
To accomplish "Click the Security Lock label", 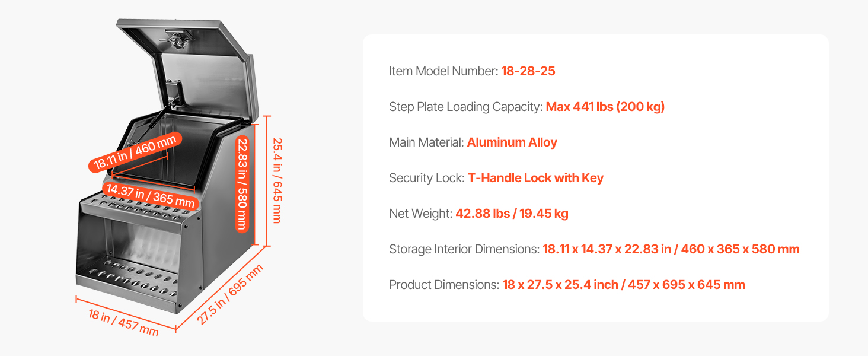I will (x=426, y=178).
